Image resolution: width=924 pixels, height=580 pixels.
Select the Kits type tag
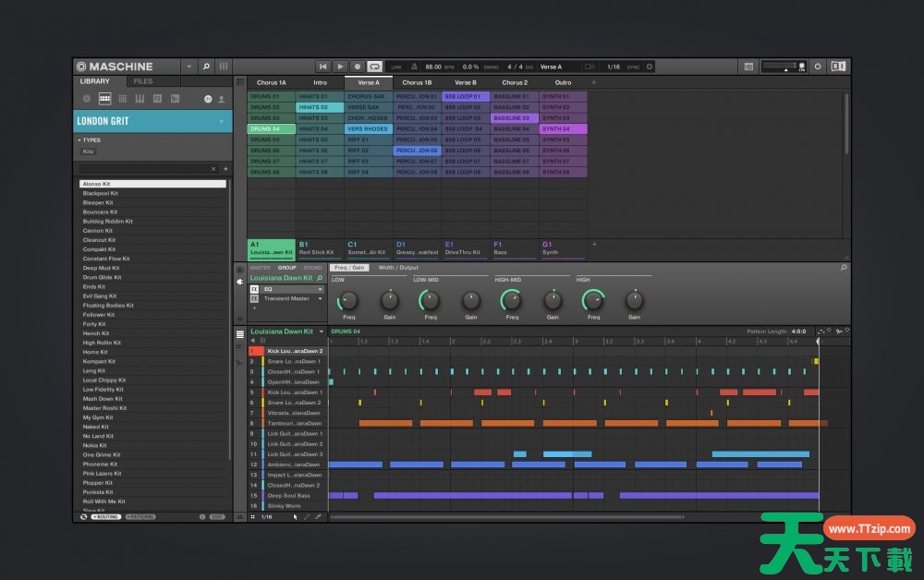[x=88, y=151]
